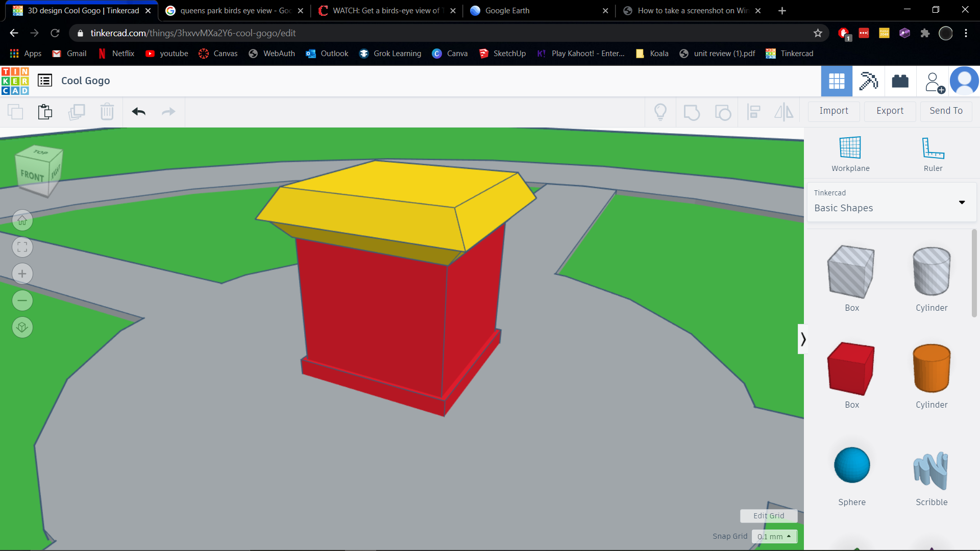
Task: Click the Export button
Action: click(x=890, y=111)
